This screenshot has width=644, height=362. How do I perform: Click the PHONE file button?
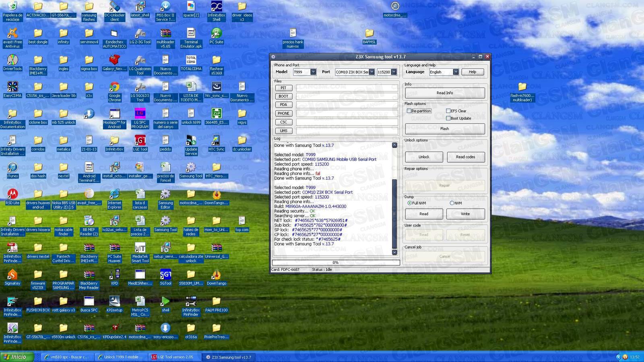[283, 113]
